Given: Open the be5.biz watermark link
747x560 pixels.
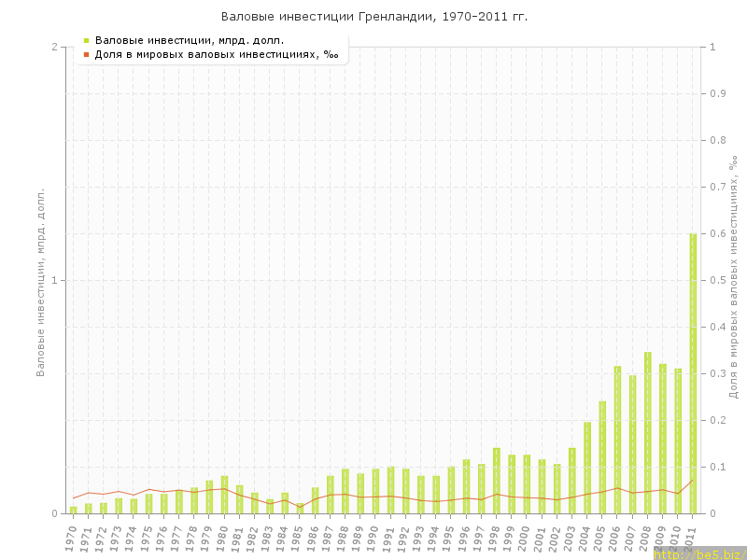Looking at the screenshot, I should coord(698,553).
